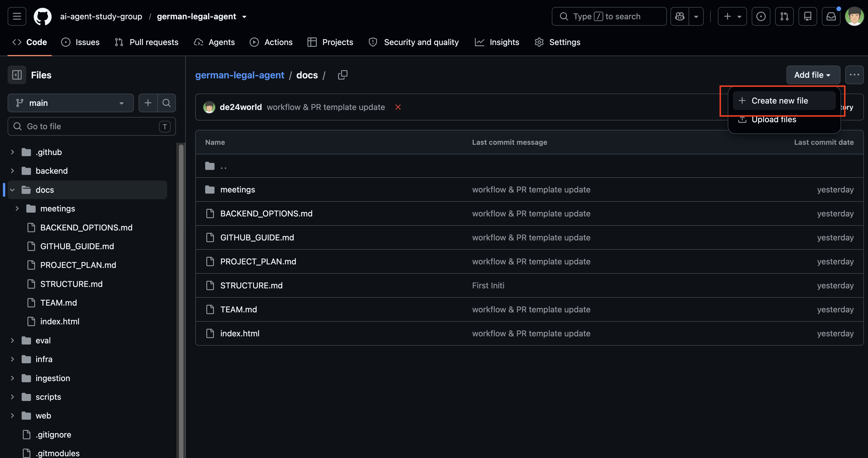The height and width of the screenshot is (458, 868).
Task: Open index.html in the sidebar tree
Action: (60, 321)
